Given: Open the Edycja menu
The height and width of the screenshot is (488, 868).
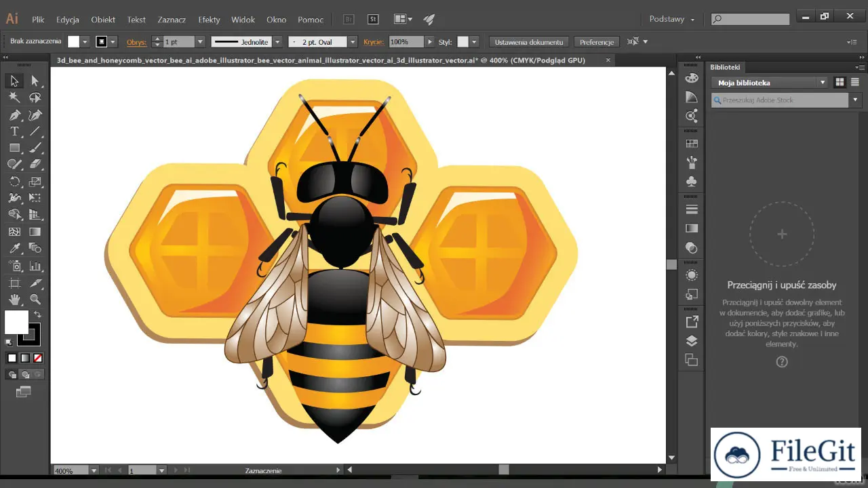Looking at the screenshot, I should coord(68,20).
